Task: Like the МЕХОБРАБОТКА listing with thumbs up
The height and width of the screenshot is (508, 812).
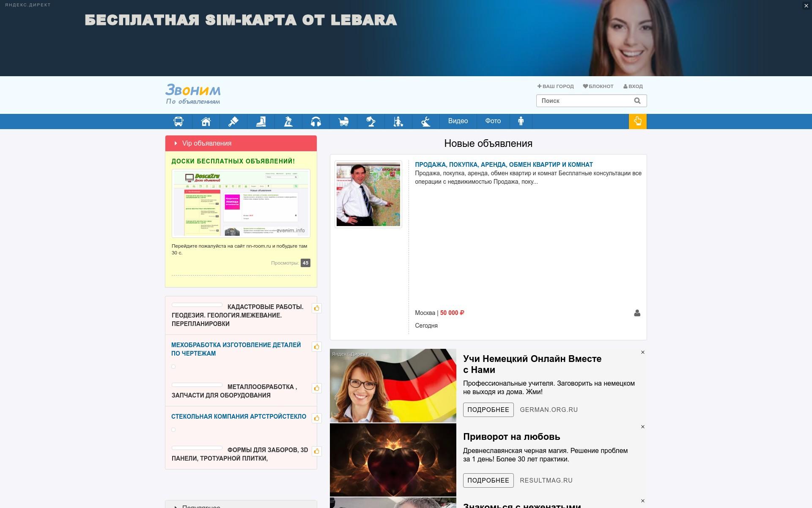Action: tap(317, 347)
